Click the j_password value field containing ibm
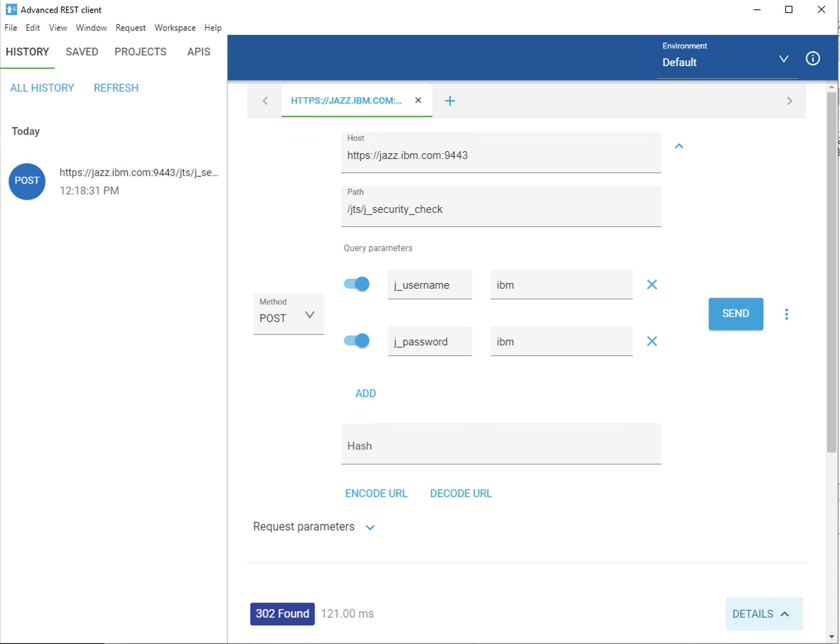Image resolution: width=840 pixels, height=644 pixels. pos(561,341)
